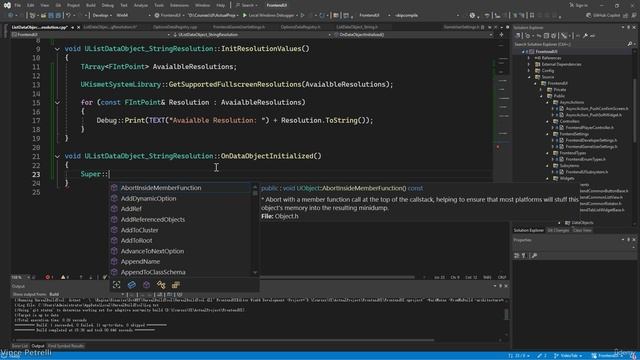This screenshot has width=640, height=360.
Task: Click the Undo toolbar icon
Action: point(68,16)
